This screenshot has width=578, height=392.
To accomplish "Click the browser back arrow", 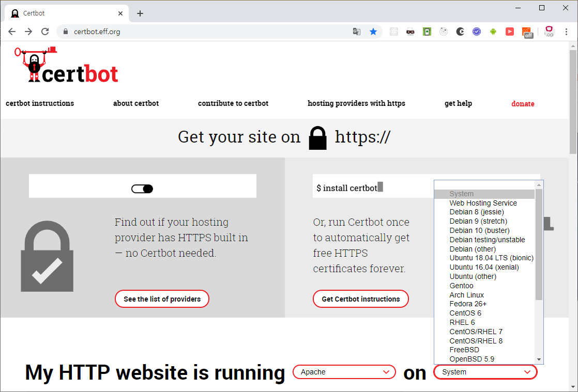I will [12, 32].
